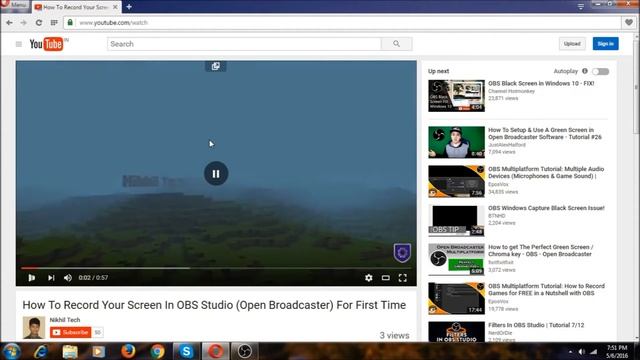Open the OBS TIP video thumbnail

pyautogui.click(x=456, y=220)
